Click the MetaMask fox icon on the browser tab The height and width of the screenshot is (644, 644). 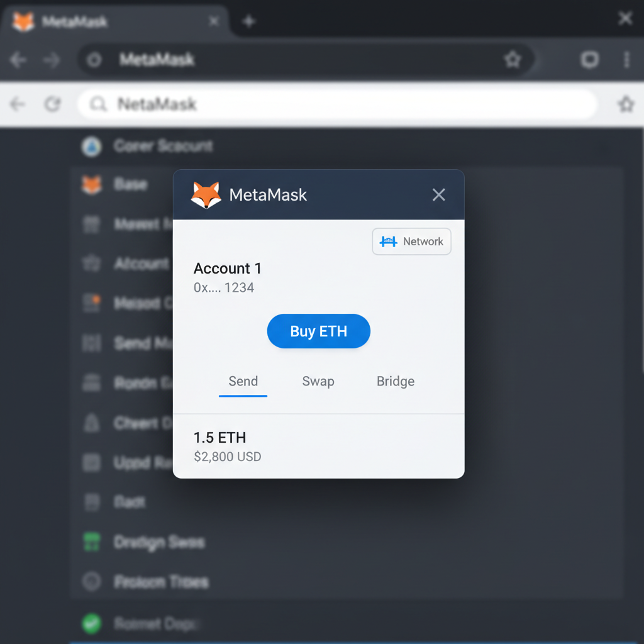(23, 21)
